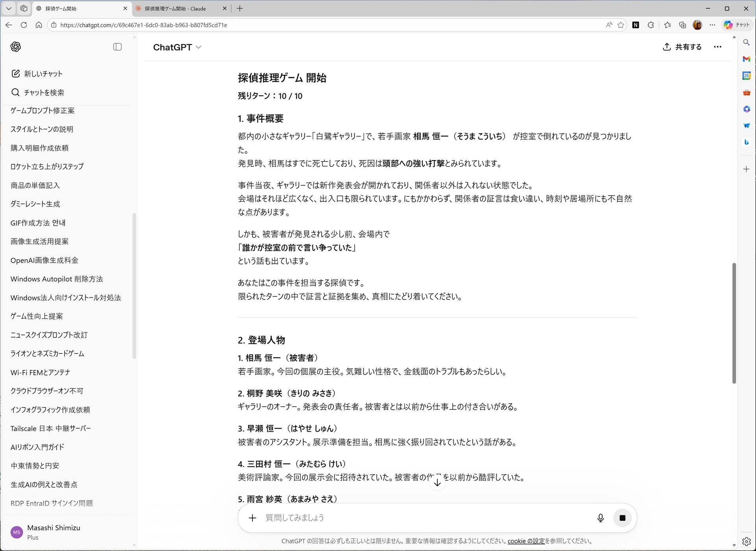
Task: Open Bing panel in the Edge sidebar
Action: 747,142
